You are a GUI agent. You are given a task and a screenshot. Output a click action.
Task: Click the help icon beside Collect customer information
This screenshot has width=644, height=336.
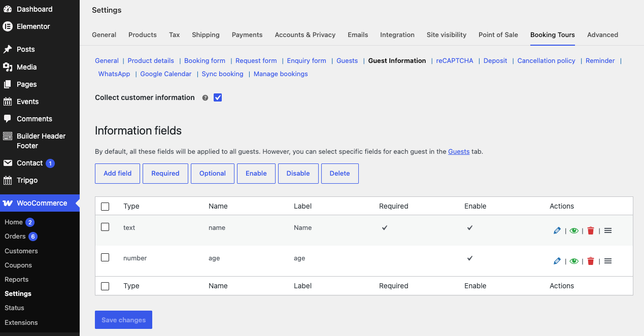pyautogui.click(x=205, y=98)
